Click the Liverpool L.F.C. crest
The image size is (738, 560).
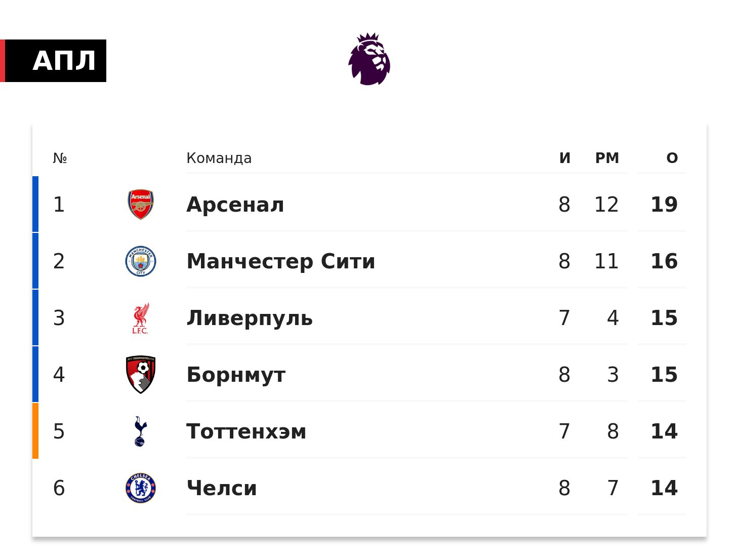click(x=141, y=318)
